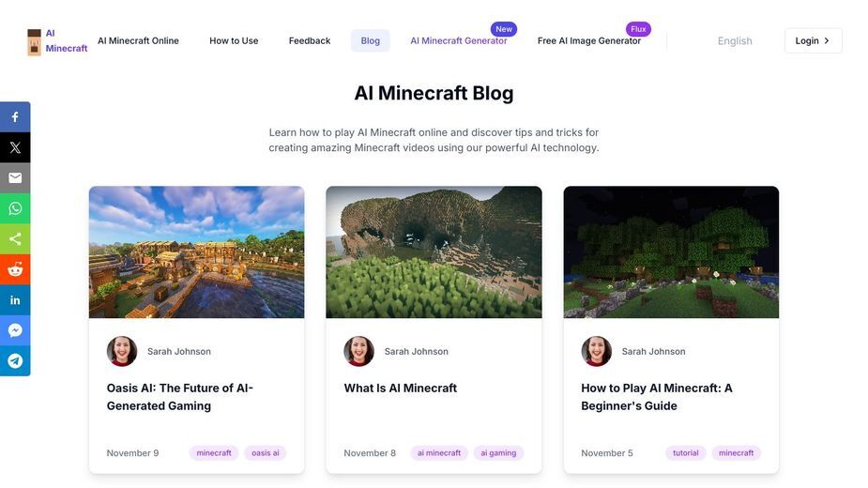Go to AI Minecraft Generator page
The image size is (868, 488).
[x=458, y=41]
